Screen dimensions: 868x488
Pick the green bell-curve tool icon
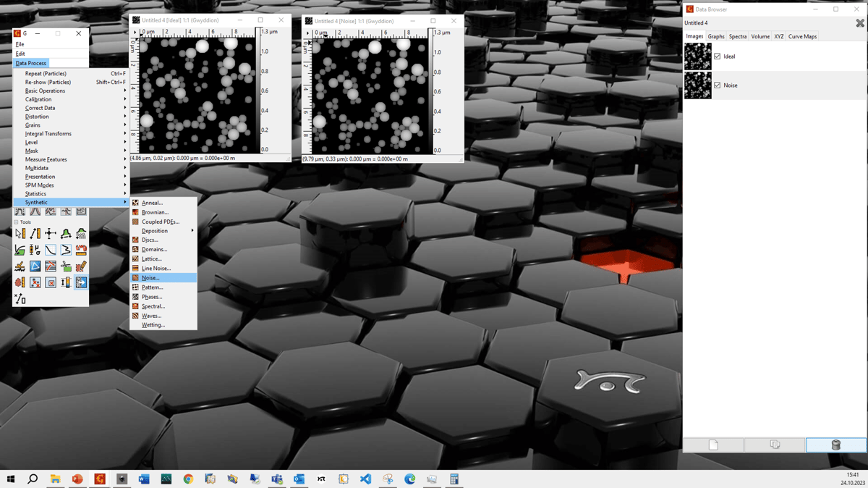click(x=66, y=234)
